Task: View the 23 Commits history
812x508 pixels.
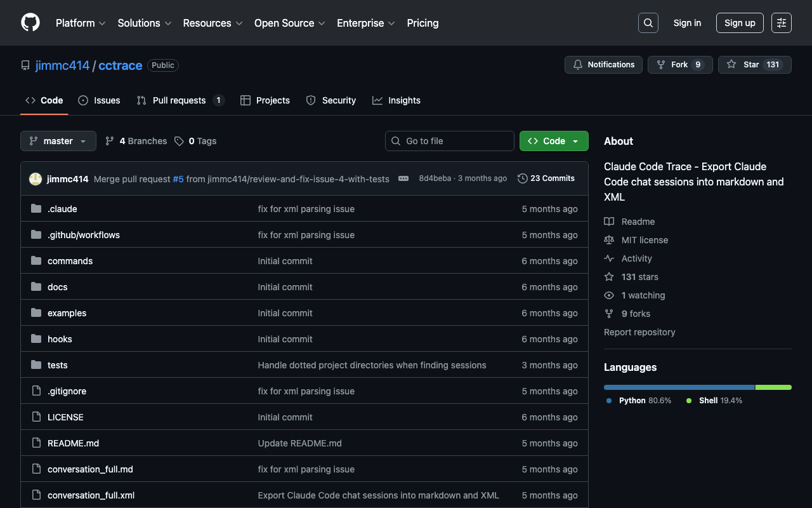Action: click(546, 178)
